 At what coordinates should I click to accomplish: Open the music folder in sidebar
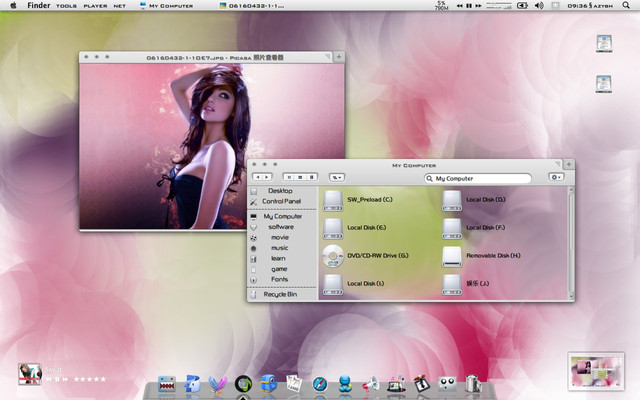point(279,248)
